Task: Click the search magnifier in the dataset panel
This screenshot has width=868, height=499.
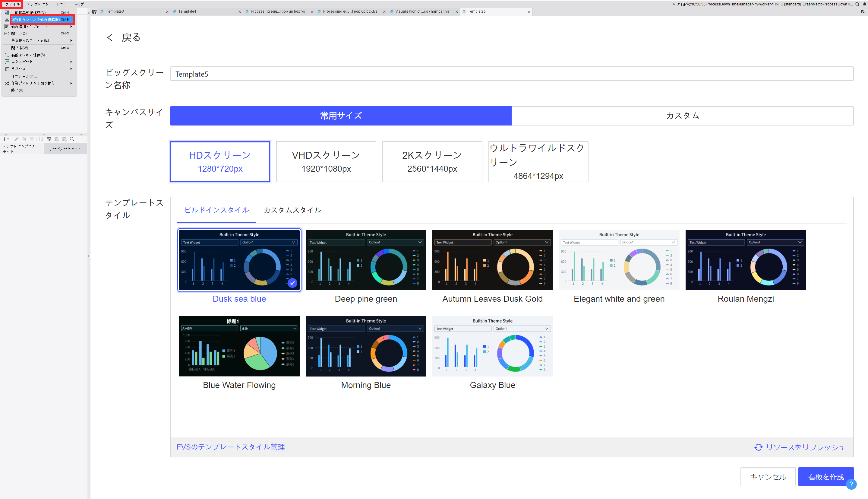Action: (x=72, y=139)
